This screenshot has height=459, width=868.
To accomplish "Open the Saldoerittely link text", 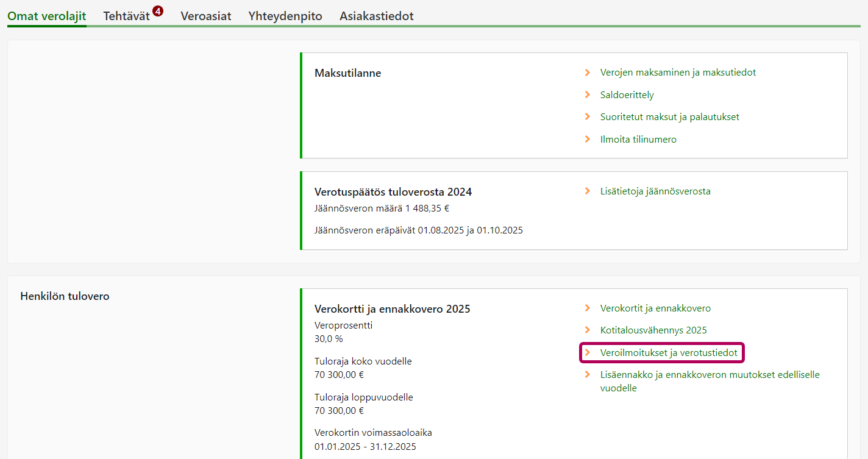I will click(x=627, y=95).
